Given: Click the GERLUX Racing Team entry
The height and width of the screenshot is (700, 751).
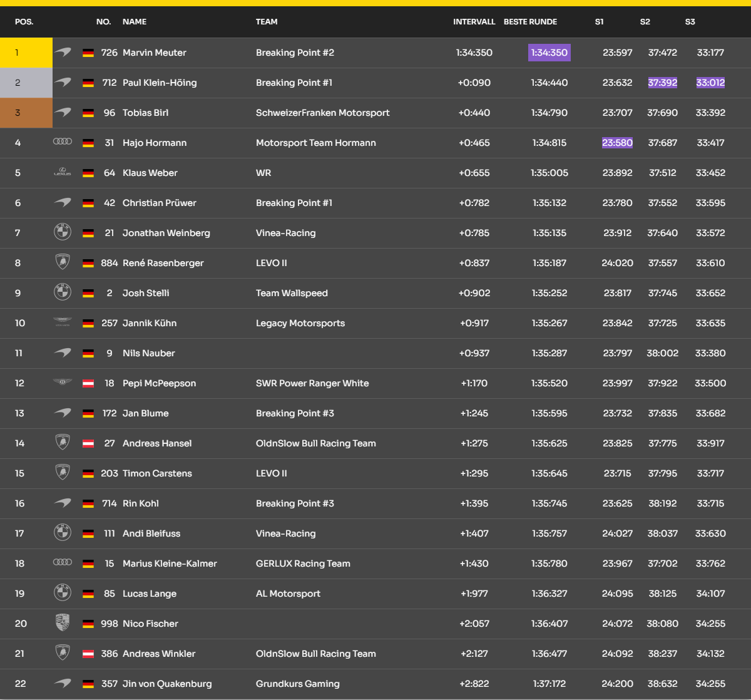Looking at the screenshot, I should point(303,564).
